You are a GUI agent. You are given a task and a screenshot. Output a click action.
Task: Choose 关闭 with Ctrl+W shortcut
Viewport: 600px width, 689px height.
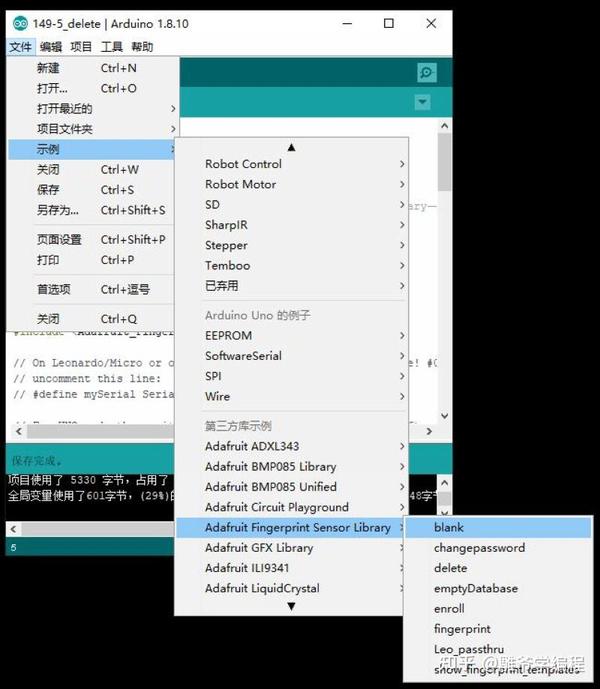[92, 170]
